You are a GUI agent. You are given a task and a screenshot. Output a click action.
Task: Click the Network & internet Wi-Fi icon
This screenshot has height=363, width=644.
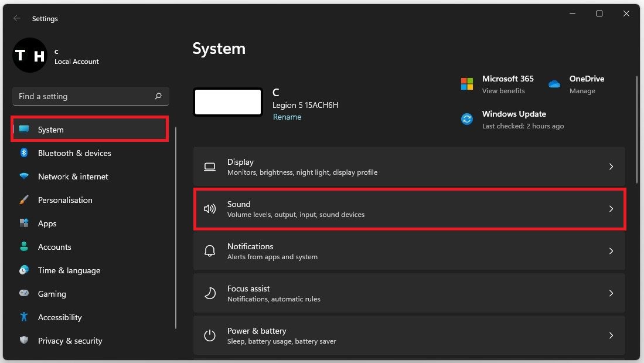click(24, 177)
